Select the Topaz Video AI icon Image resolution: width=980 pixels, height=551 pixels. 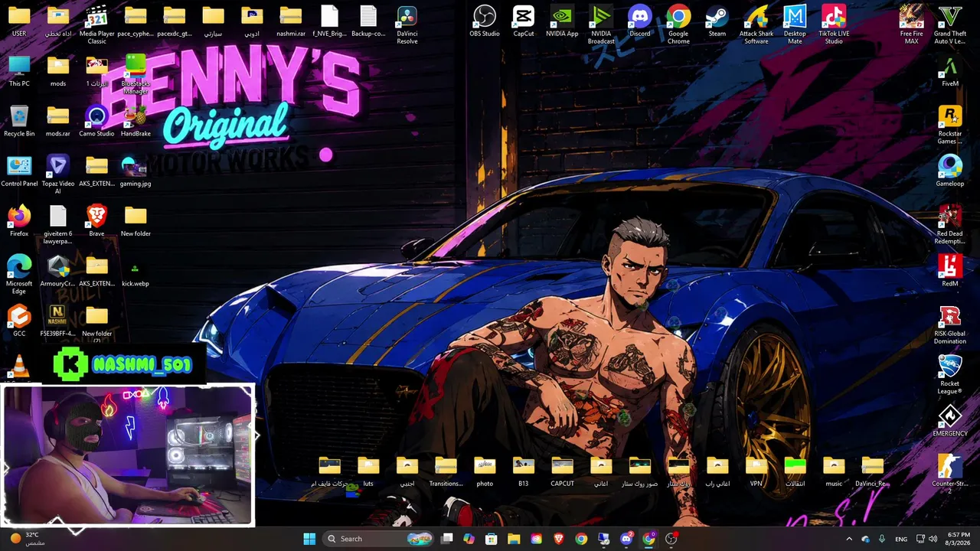point(57,175)
